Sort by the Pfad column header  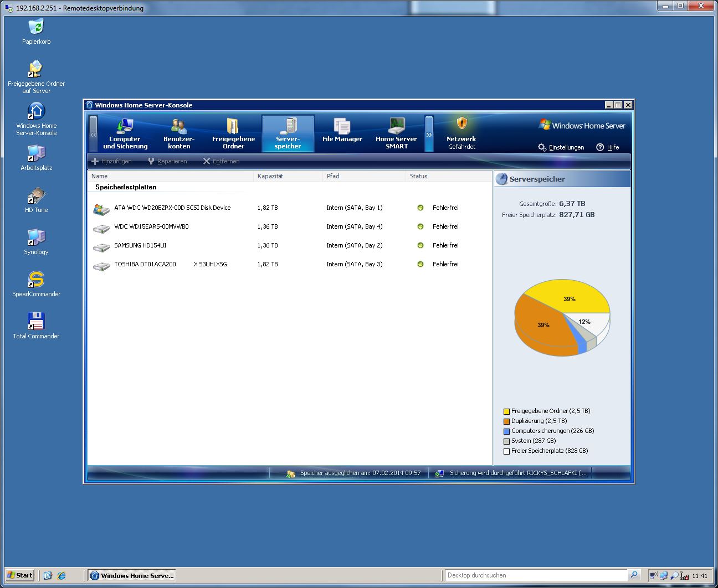[364, 176]
